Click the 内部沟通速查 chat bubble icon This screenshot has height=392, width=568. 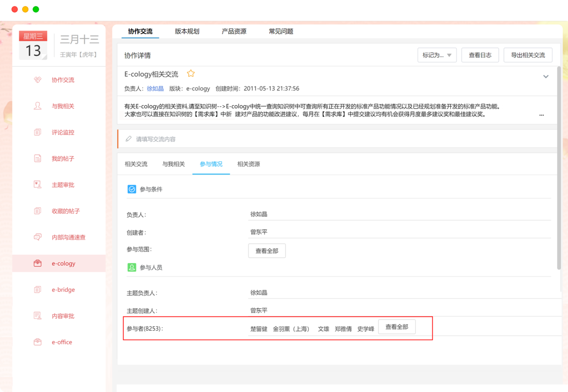pyautogui.click(x=37, y=237)
